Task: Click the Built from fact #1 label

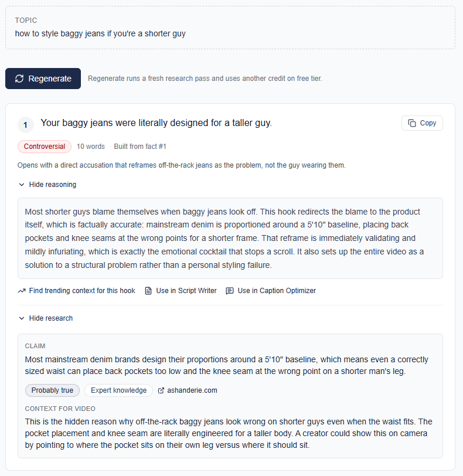Action: tap(140, 147)
